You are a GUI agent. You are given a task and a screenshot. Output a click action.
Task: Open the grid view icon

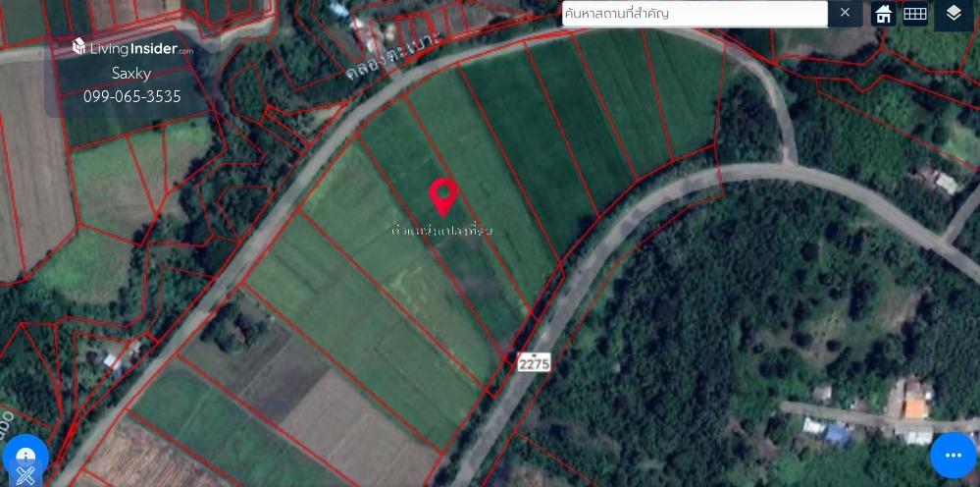click(914, 13)
